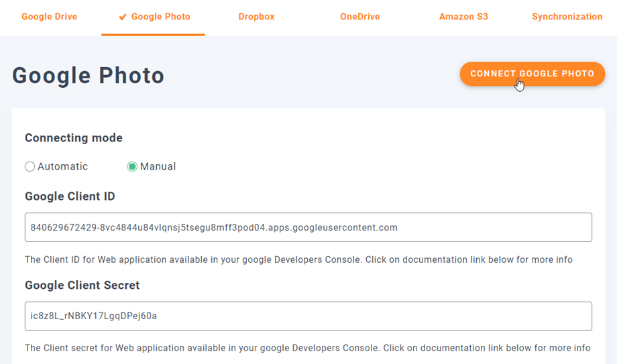This screenshot has height=364, width=617.
Task: Focus the Google Client ID input field
Action: coord(308,228)
